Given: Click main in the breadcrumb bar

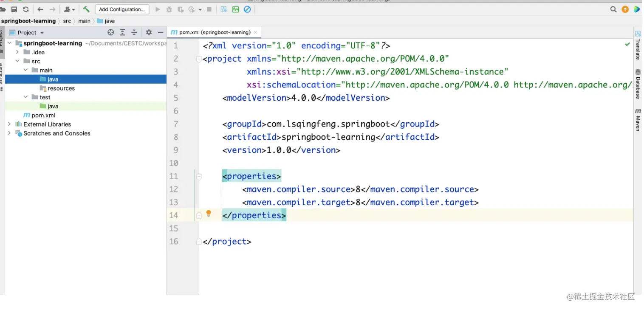Looking at the screenshot, I should [84, 21].
